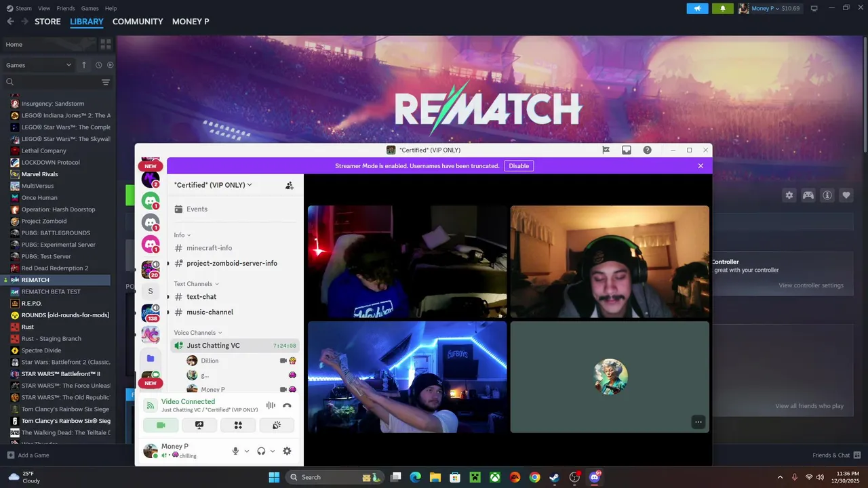Screen dimensions: 868x488
Task: Click Steam library grid view icon
Action: pyautogui.click(x=105, y=44)
